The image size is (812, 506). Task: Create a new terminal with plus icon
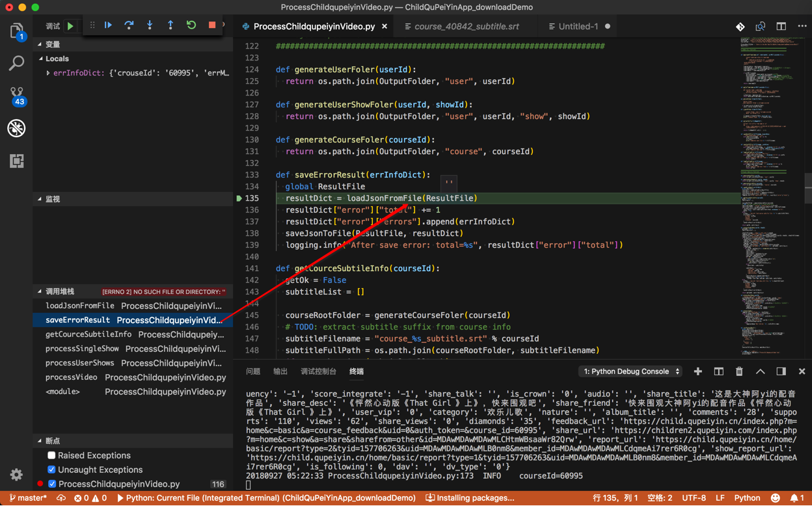[698, 371]
